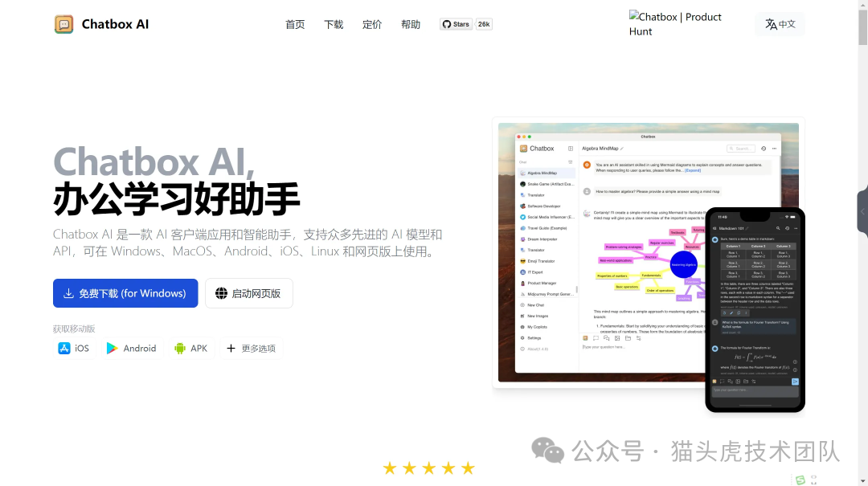Click the APK download button
This screenshot has width=868, height=486.
[x=191, y=348]
